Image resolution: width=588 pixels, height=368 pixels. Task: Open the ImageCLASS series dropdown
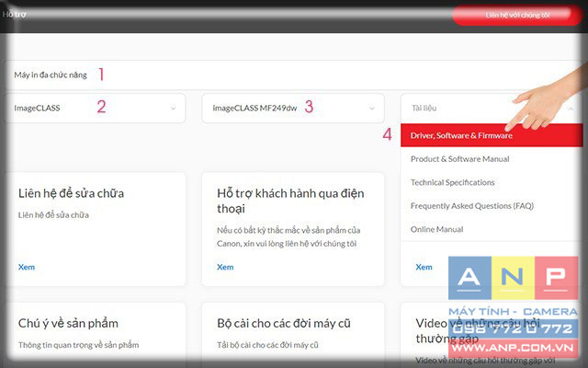pyautogui.click(x=96, y=109)
